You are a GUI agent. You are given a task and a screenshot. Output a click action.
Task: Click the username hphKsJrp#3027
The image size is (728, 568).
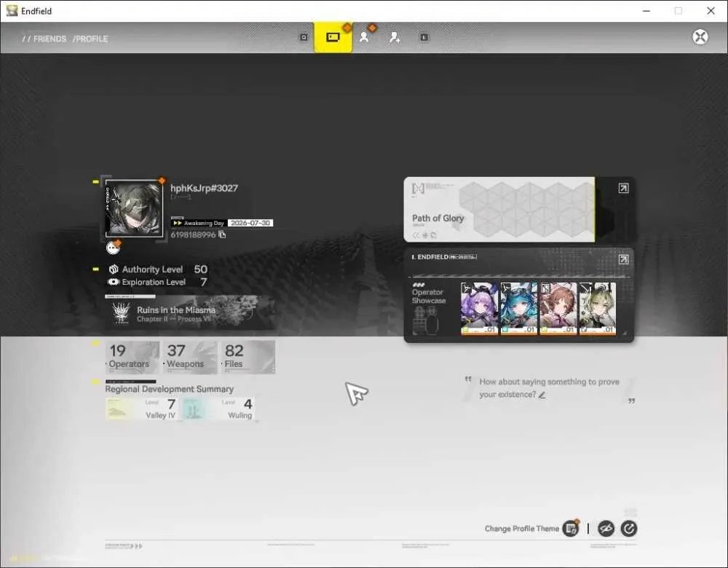pos(205,188)
